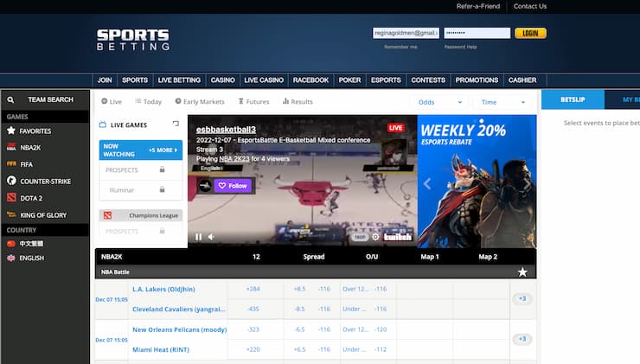Favorite the NBA Battle league star
Viewport: 640px width, 364px height.
coord(522,271)
